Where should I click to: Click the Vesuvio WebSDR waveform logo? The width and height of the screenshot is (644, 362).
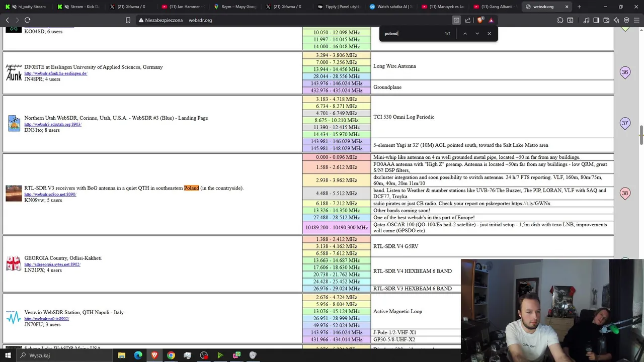click(x=14, y=317)
